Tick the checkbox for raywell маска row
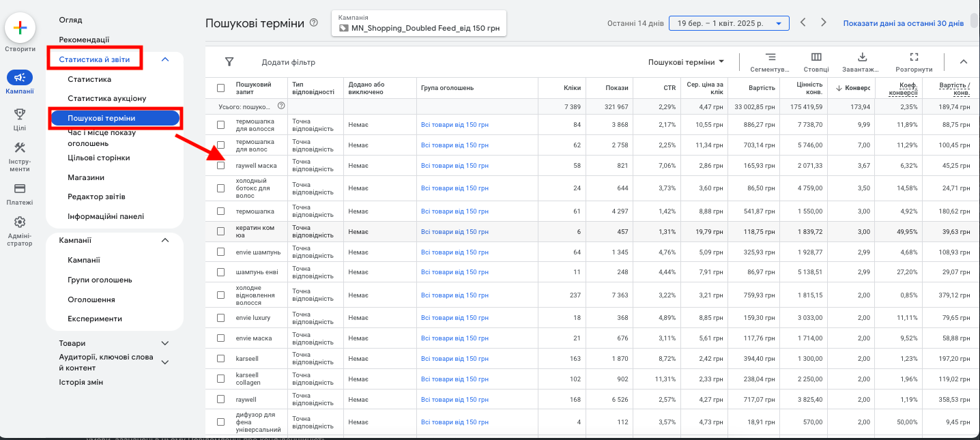Viewport: 980px width, 440px height. point(220,166)
